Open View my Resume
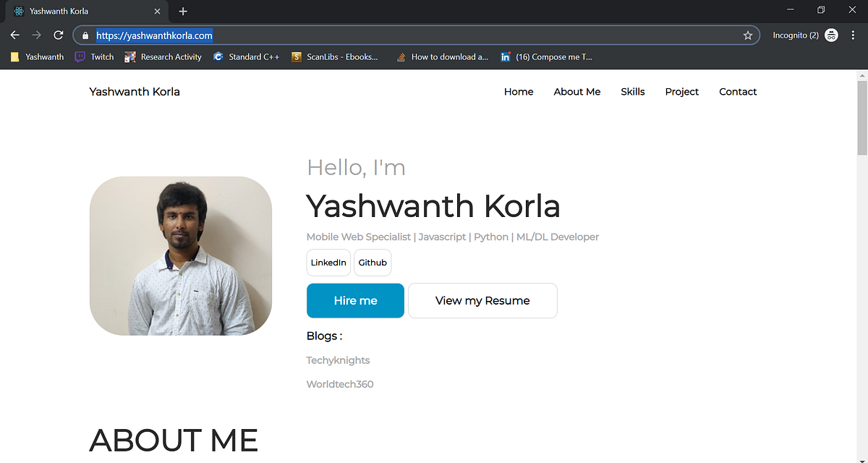Screen dimensions: 868x463 482,300
